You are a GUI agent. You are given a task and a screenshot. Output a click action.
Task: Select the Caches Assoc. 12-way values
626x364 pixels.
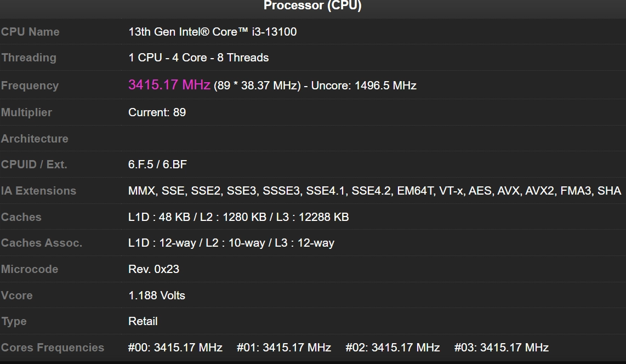(231, 243)
